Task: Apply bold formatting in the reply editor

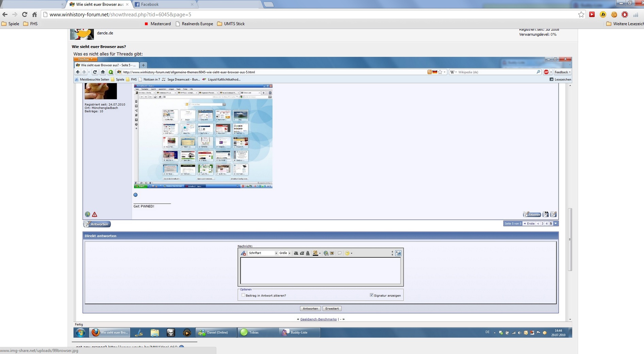Action: coord(296,253)
